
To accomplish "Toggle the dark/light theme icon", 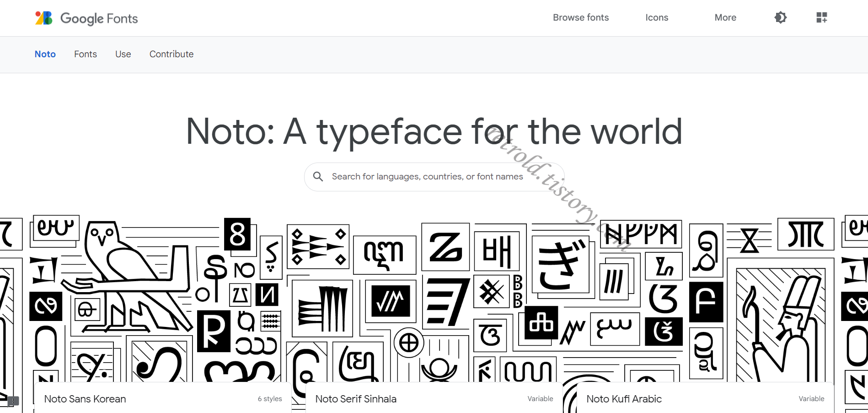I will (x=781, y=17).
